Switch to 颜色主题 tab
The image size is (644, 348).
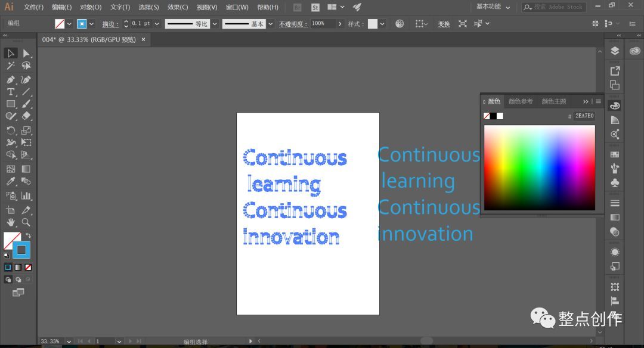553,101
